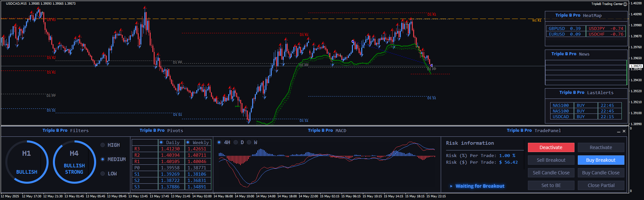644x200 pixels.
Task: Click the H1 bullish trend gauge
Action: point(27,162)
